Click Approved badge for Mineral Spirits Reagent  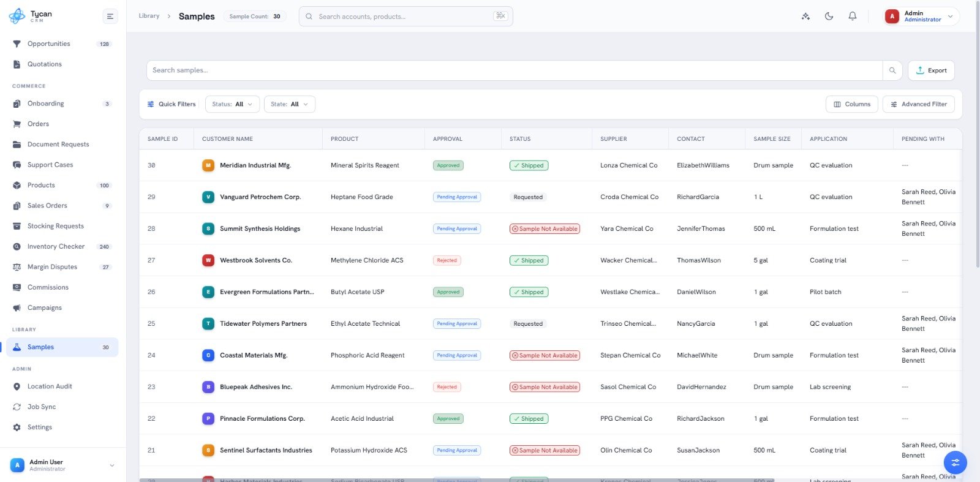[448, 165]
